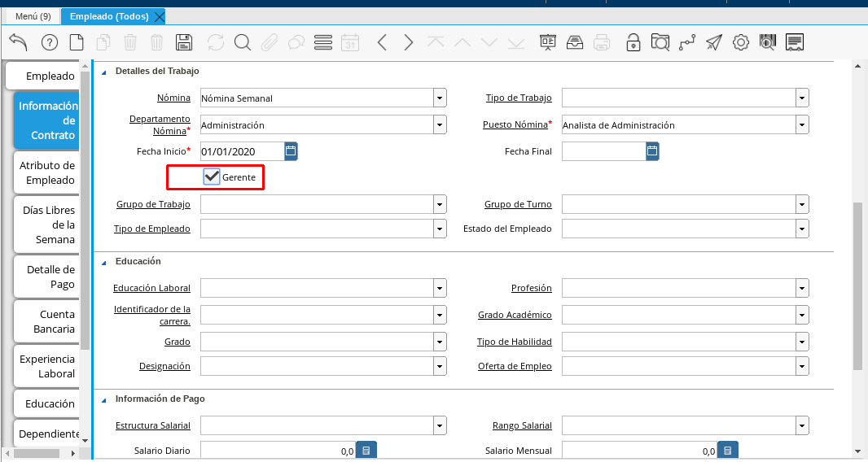Open the search magnifier icon

[x=242, y=42]
